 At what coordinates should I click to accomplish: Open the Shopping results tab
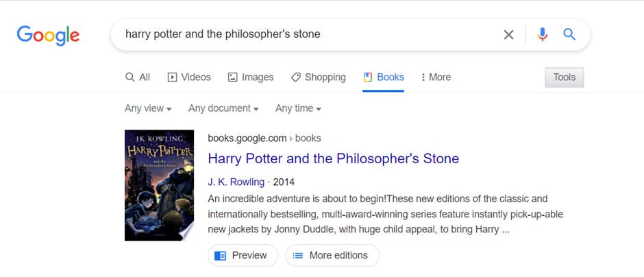(318, 77)
